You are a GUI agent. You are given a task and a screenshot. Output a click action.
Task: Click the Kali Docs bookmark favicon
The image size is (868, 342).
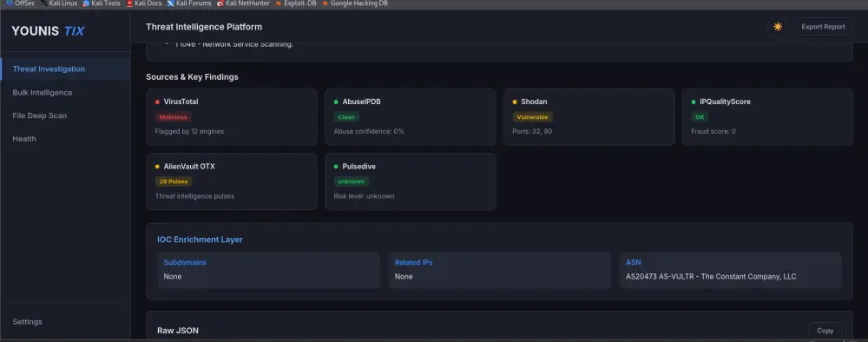129,3
